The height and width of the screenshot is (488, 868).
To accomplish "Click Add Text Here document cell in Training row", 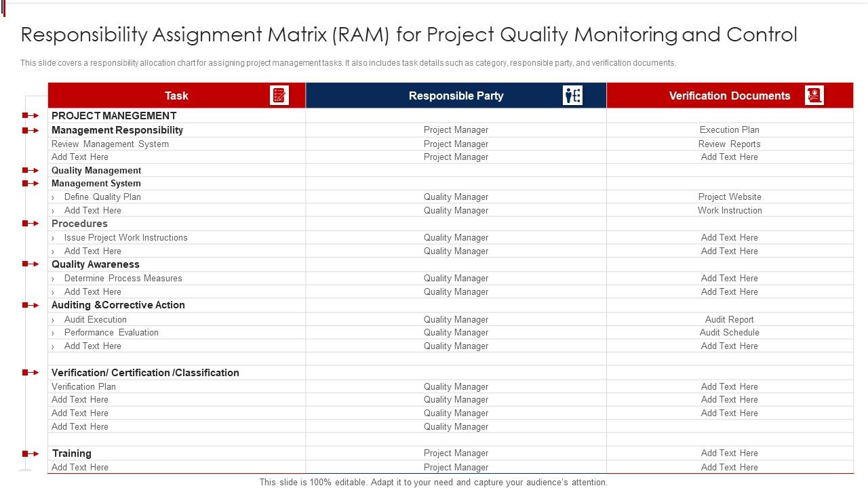I will (x=730, y=453).
